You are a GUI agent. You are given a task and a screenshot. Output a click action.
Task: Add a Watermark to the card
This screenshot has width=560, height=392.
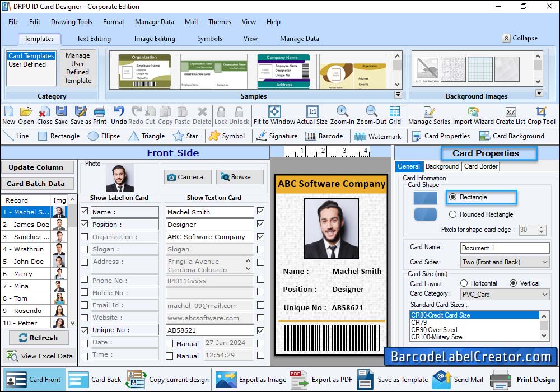pyautogui.click(x=377, y=136)
